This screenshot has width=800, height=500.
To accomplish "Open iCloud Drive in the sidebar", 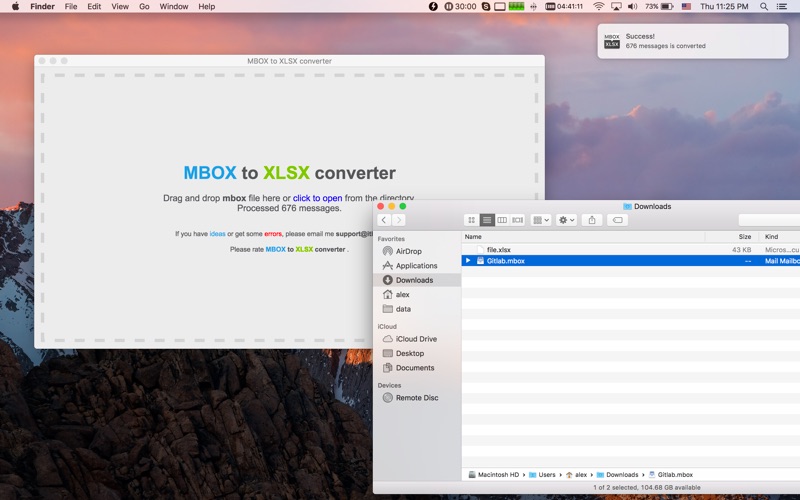I will coord(416,339).
